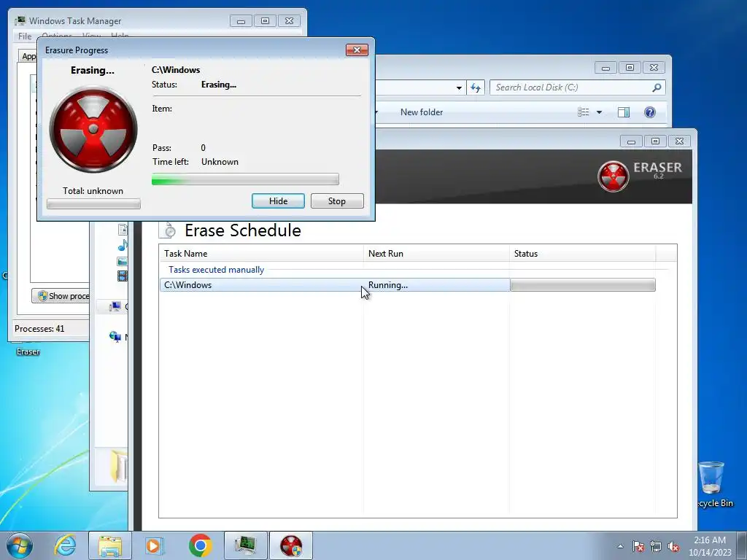Click the Tasks executed manually group label
747x560 pixels.
point(216,270)
